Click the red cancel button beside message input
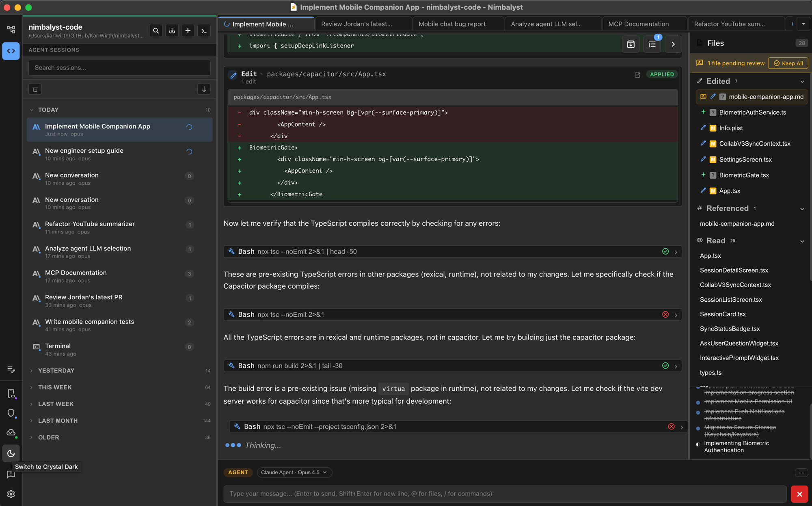812x506 pixels. point(799,494)
